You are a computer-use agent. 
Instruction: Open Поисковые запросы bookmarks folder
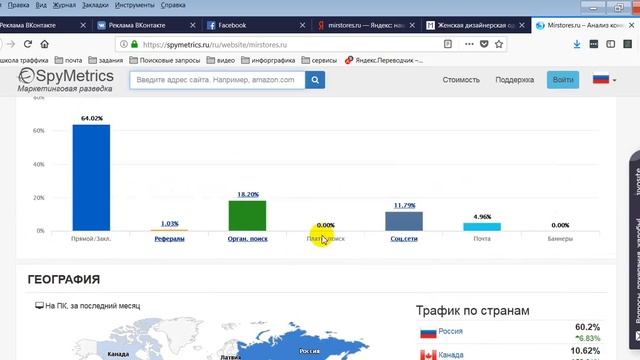point(165,60)
